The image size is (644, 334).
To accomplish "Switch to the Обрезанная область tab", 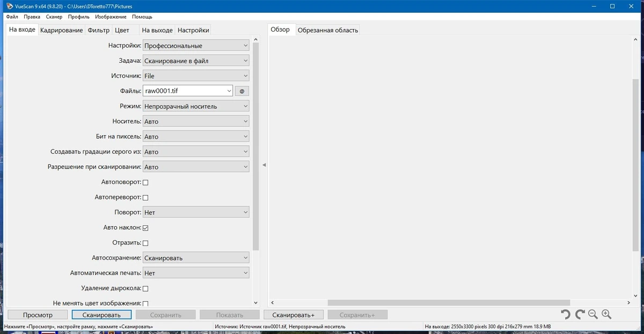I will coord(327,30).
